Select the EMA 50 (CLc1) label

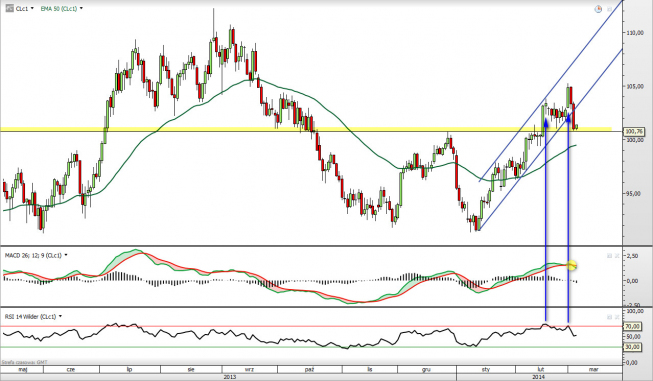click(x=59, y=8)
